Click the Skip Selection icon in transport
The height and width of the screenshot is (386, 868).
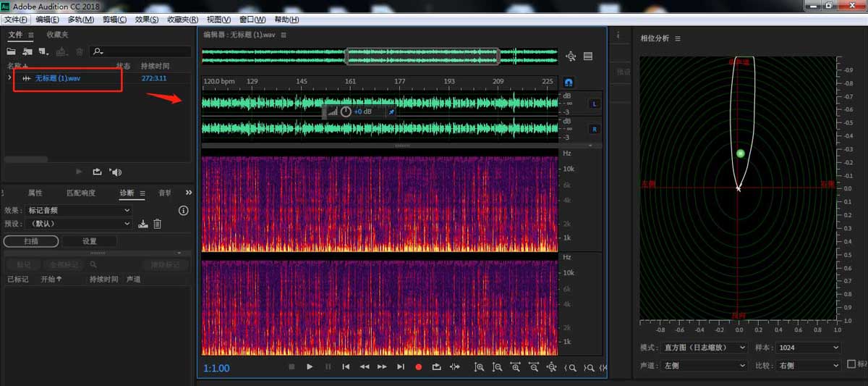coord(455,367)
